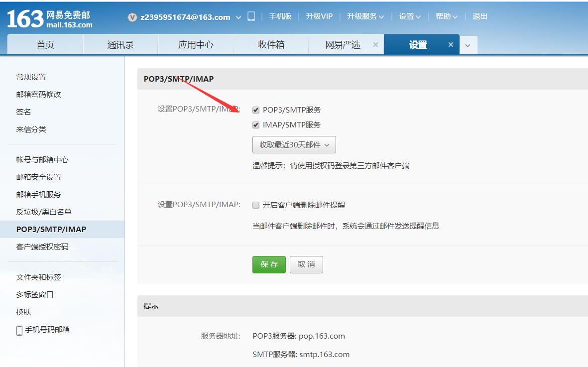
Task: Open the 帮助 dropdown menu
Action: pyautogui.click(x=446, y=16)
